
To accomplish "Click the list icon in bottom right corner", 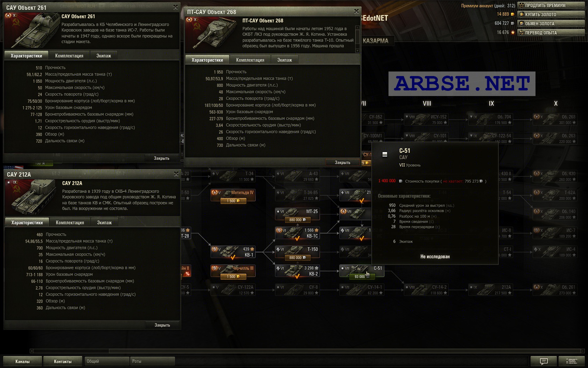I will click(x=572, y=361).
